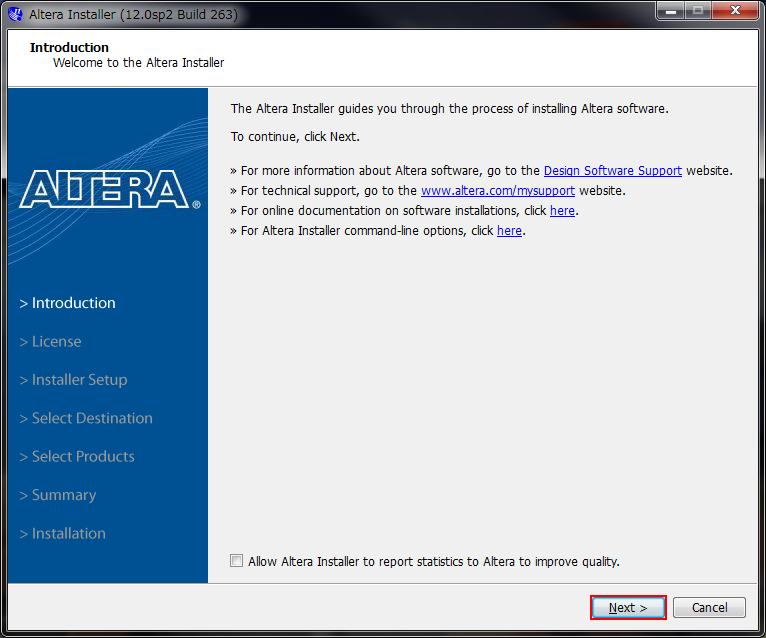This screenshot has height=638, width=766.
Task: Click the Altera logo in sidebar
Action: click(x=110, y=190)
